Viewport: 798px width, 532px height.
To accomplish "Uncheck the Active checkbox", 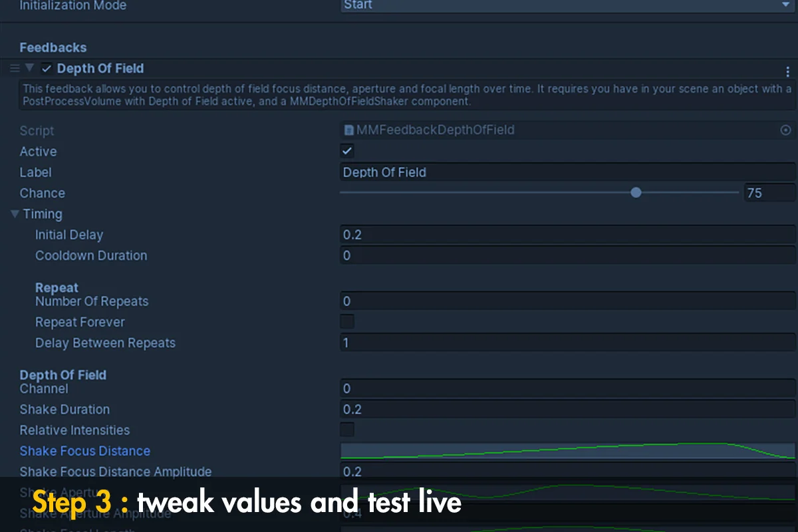I will pyautogui.click(x=347, y=151).
